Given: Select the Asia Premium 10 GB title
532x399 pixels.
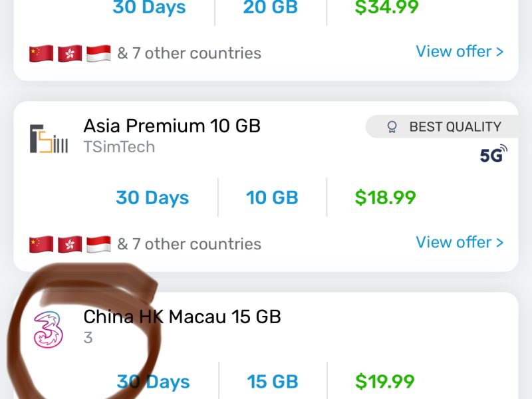Looking at the screenshot, I should tap(172, 126).
